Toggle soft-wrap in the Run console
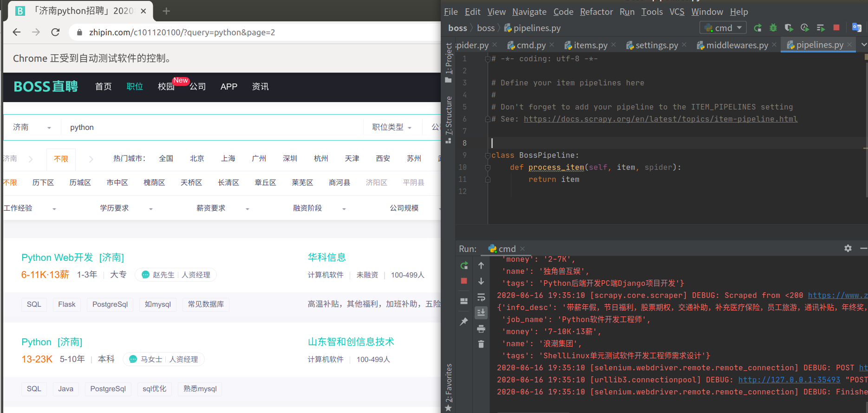Screen dimensions: 868x413 [x=481, y=297]
